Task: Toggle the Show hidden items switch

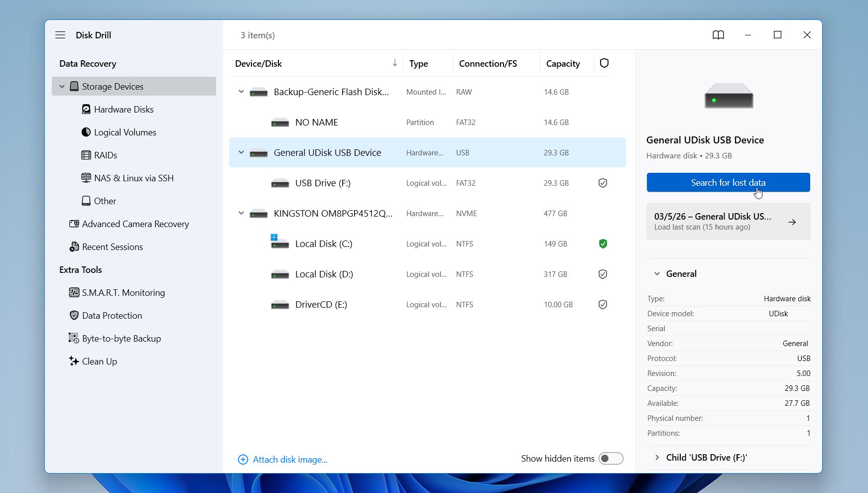Action: tap(611, 459)
